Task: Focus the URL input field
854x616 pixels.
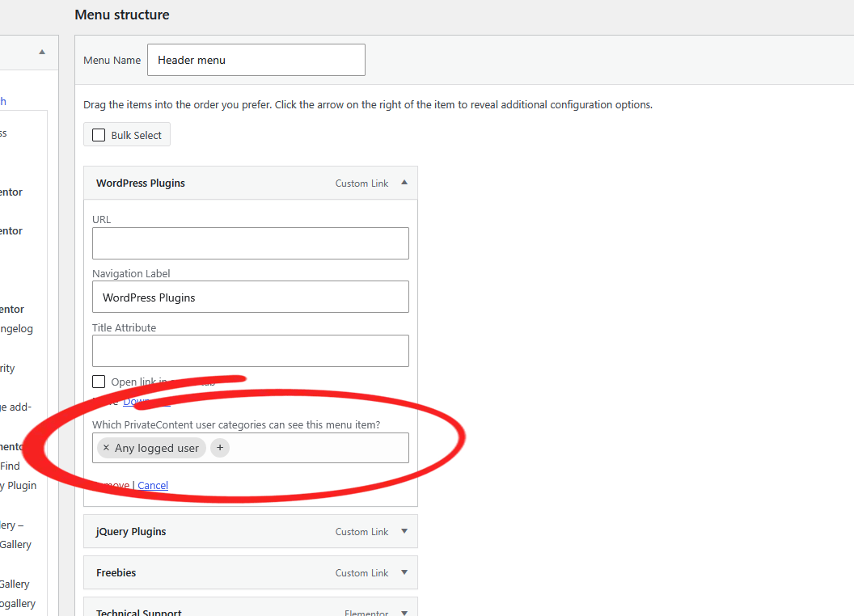Action: click(x=251, y=243)
